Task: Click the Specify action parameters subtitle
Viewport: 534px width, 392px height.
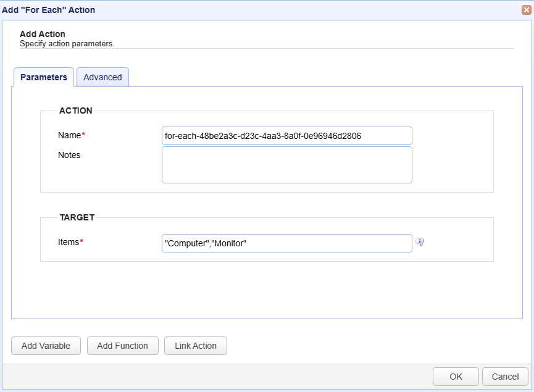Action: tap(67, 44)
